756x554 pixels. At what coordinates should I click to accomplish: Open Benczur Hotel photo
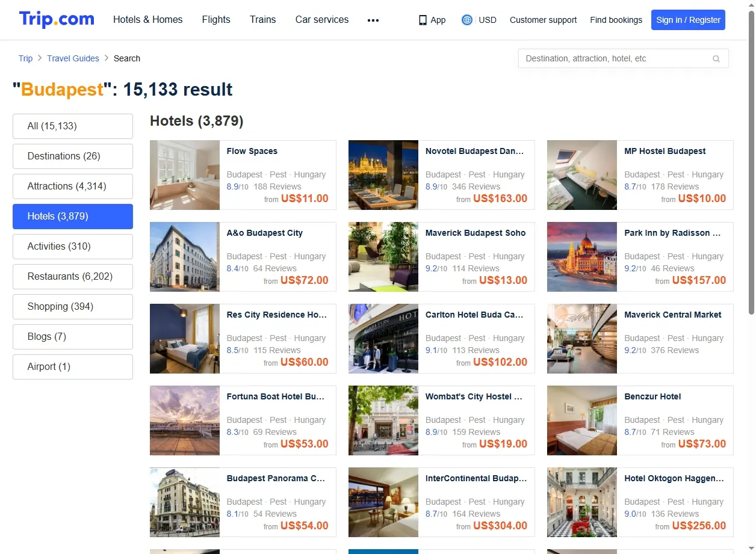pos(582,420)
